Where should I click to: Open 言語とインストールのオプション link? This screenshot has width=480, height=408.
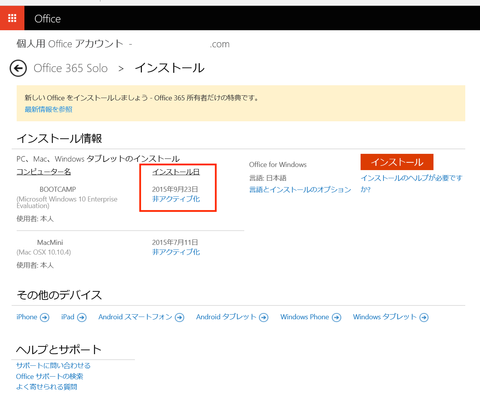[x=300, y=190]
